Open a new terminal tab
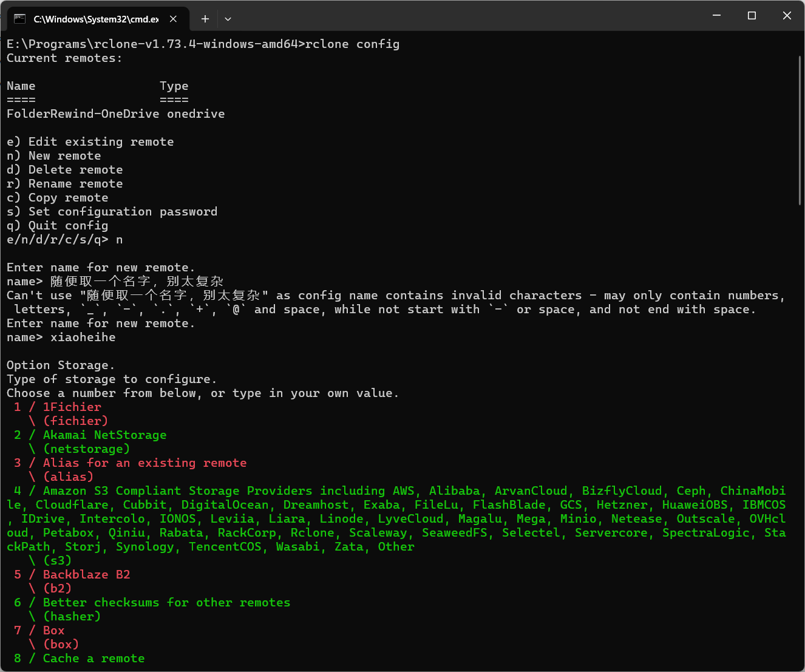This screenshot has height=672, width=805. [x=205, y=19]
